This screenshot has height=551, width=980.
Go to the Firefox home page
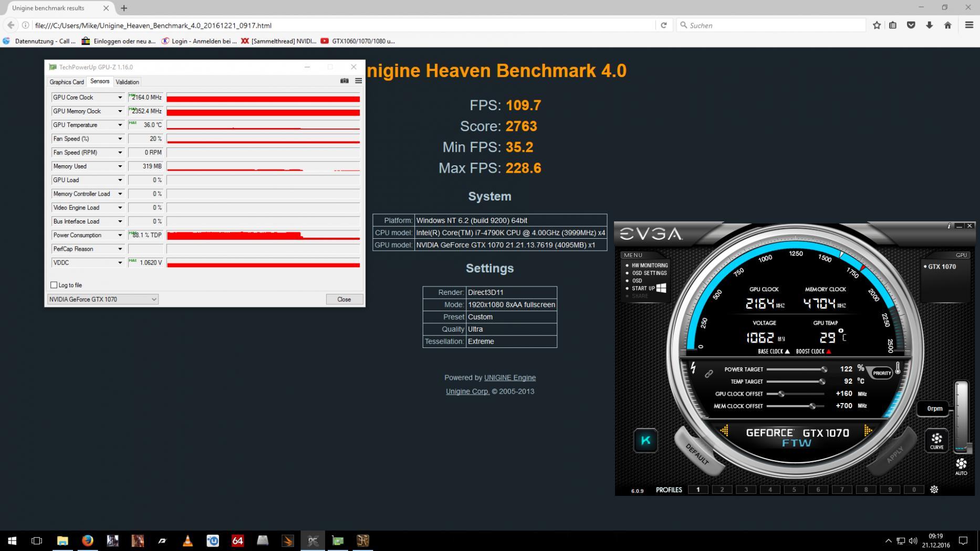[x=948, y=25]
